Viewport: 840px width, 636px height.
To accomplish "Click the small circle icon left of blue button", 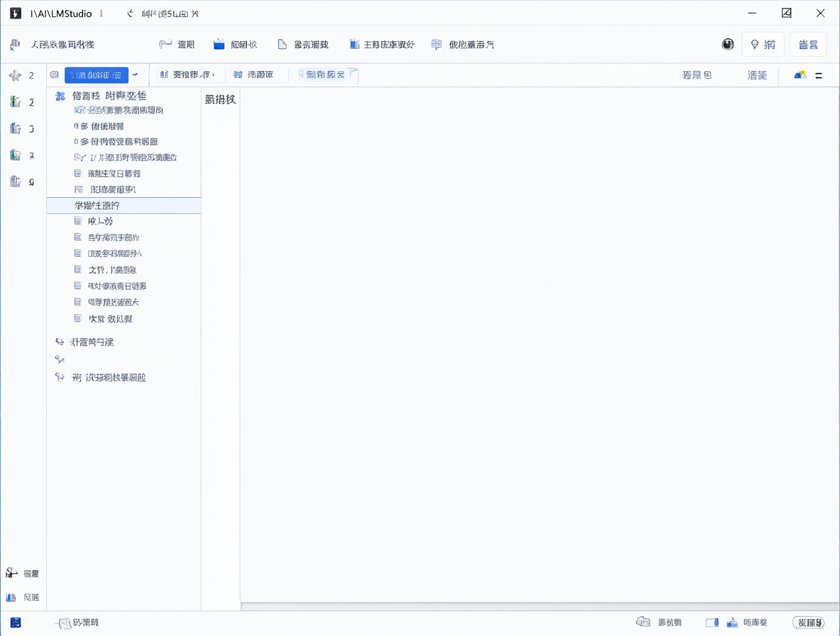I will (x=54, y=75).
